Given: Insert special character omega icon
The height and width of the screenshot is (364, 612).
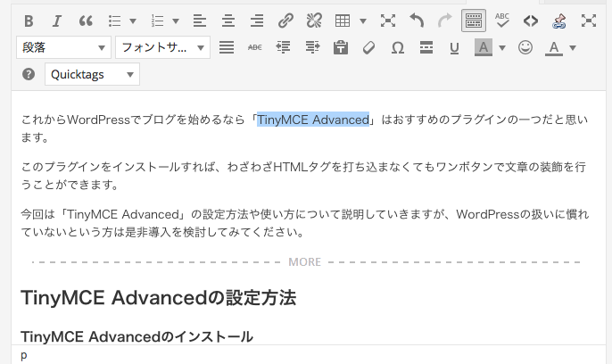Looking at the screenshot, I should (398, 47).
